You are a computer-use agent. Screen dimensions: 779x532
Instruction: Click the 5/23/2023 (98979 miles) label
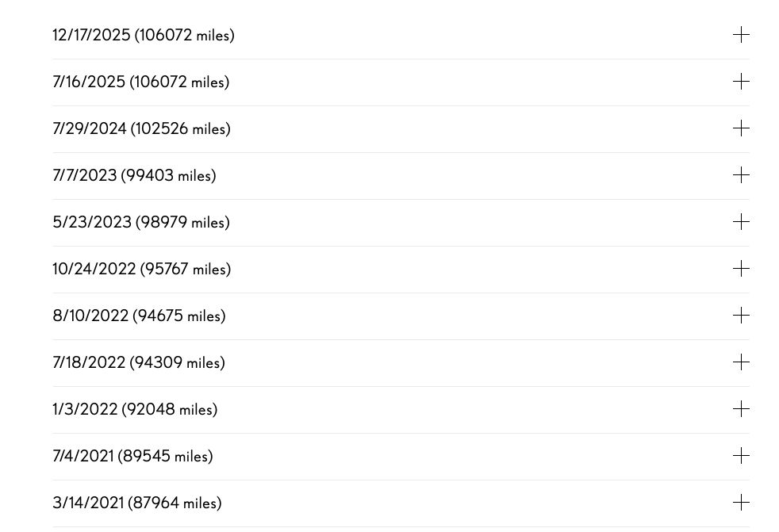pos(141,222)
